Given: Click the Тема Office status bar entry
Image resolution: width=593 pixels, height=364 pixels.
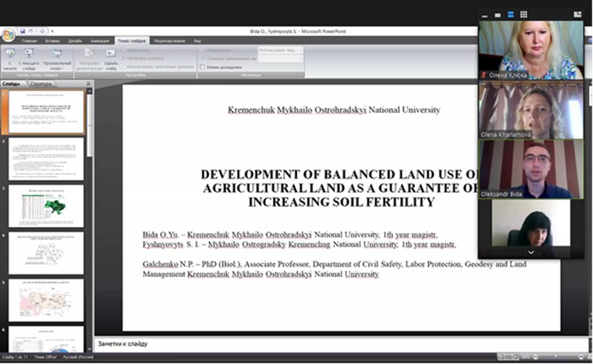Looking at the screenshot, I should 45,357.
